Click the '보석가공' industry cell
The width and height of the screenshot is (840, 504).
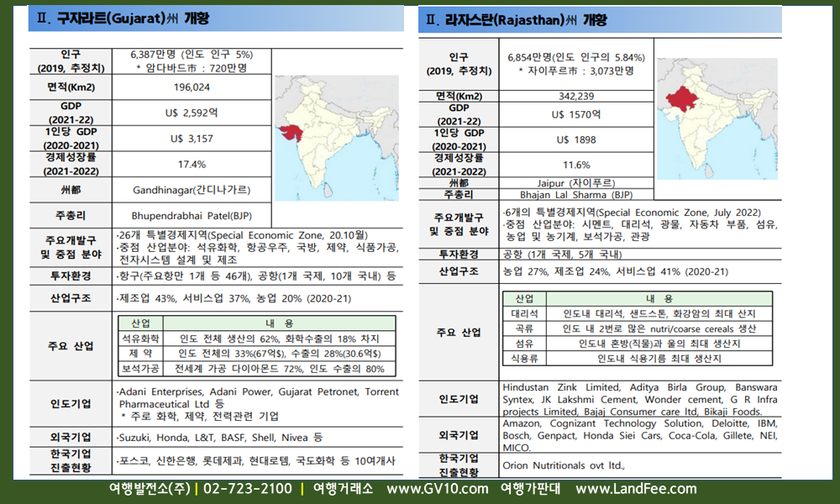coord(140,369)
